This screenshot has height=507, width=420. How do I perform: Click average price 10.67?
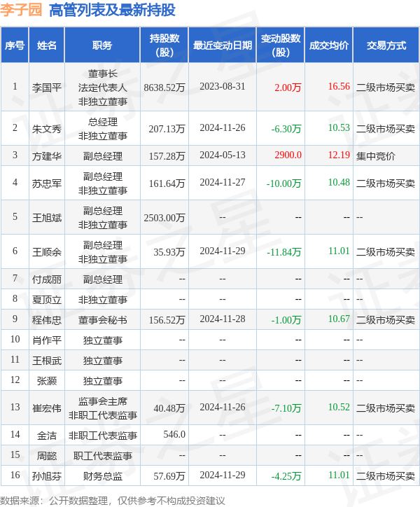pos(339,319)
